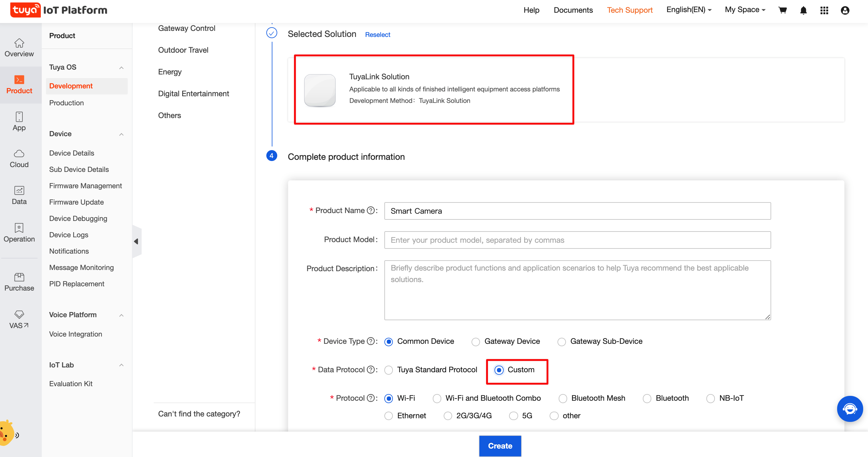The width and height of the screenshot is (868, 457).
Task: Open the apps grid menu
Action: [824, 11]
